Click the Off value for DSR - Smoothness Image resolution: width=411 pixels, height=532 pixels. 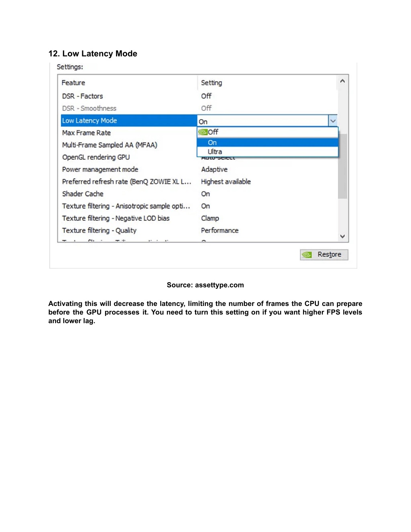coord(206,108)
